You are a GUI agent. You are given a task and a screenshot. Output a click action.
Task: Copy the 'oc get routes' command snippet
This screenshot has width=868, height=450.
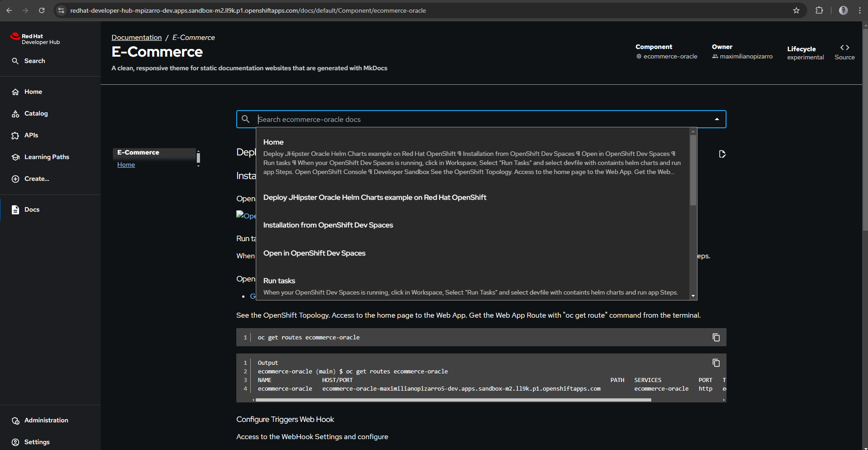coord(716,337)
